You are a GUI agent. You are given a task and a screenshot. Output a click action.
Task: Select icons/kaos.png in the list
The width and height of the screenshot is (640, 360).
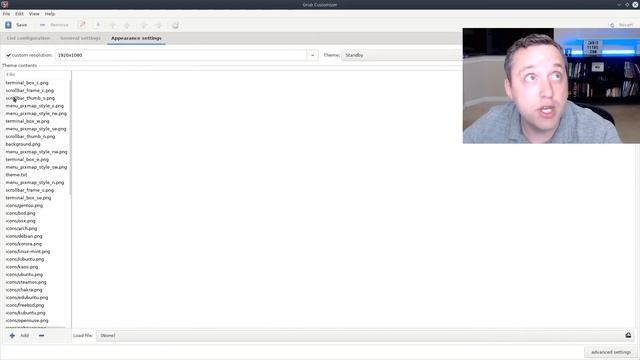pos(22,267)
